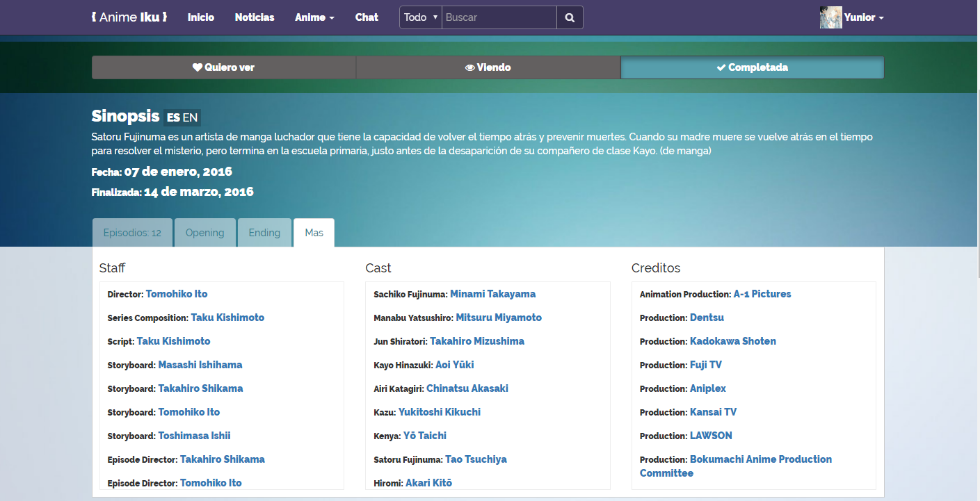Open Aniplex production link
The height and width of the screenshot is (501, 980).
708,388
